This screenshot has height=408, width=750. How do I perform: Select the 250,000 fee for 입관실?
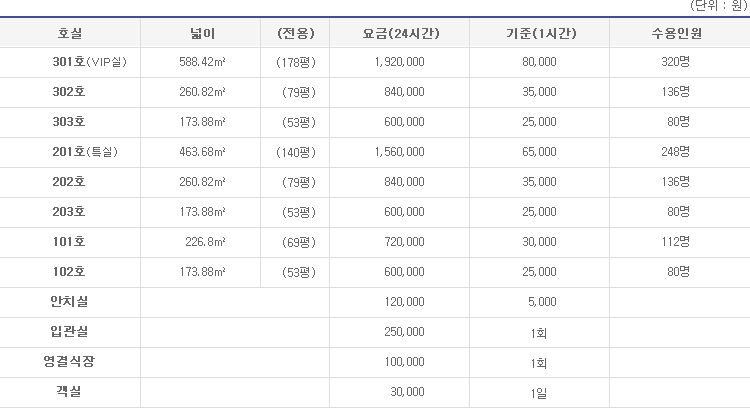(x=404, y=332)
